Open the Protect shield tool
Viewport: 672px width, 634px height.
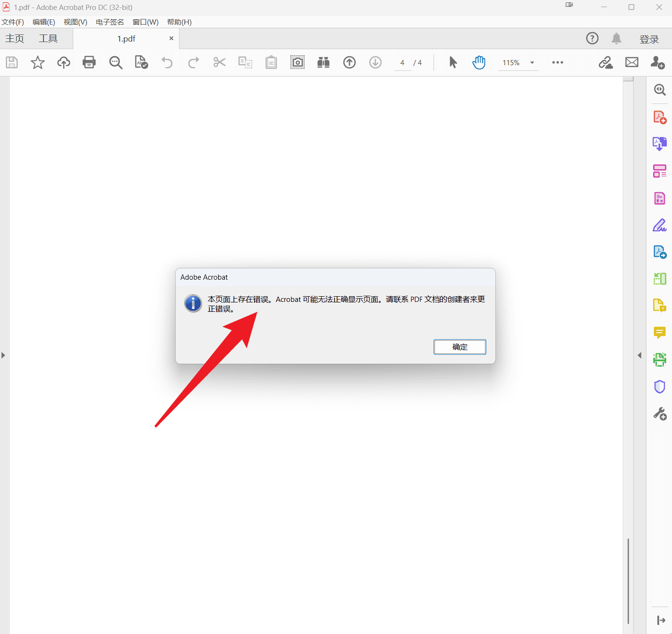pyautogui.click(x=660, y=387)
